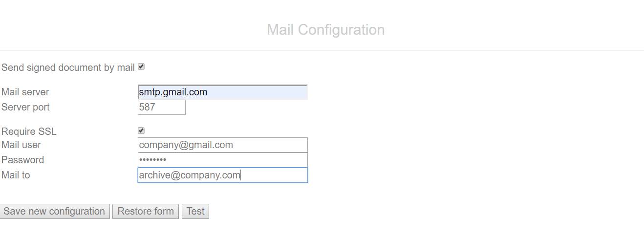The image size is (644, 240).
Task: Click the 'Require SSL' label text
Action: pos(29,131)
